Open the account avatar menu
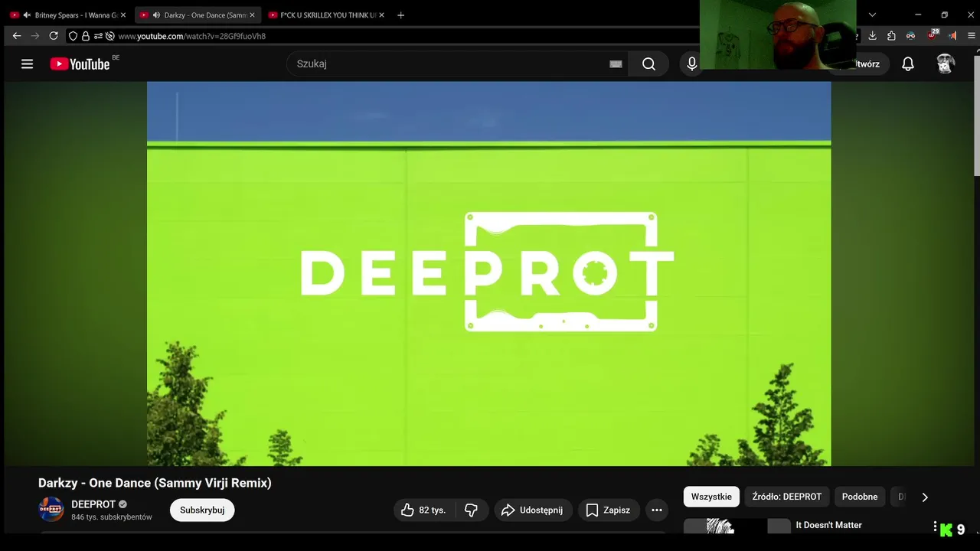 click(x=946, y=64)
